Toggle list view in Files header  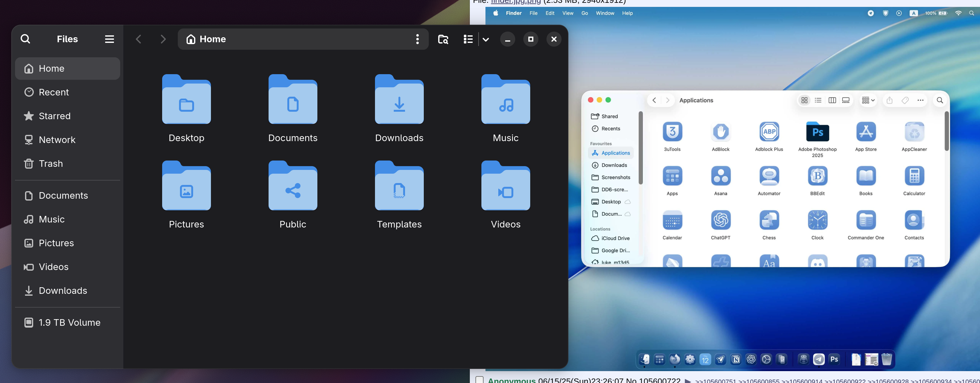[468, 39]
